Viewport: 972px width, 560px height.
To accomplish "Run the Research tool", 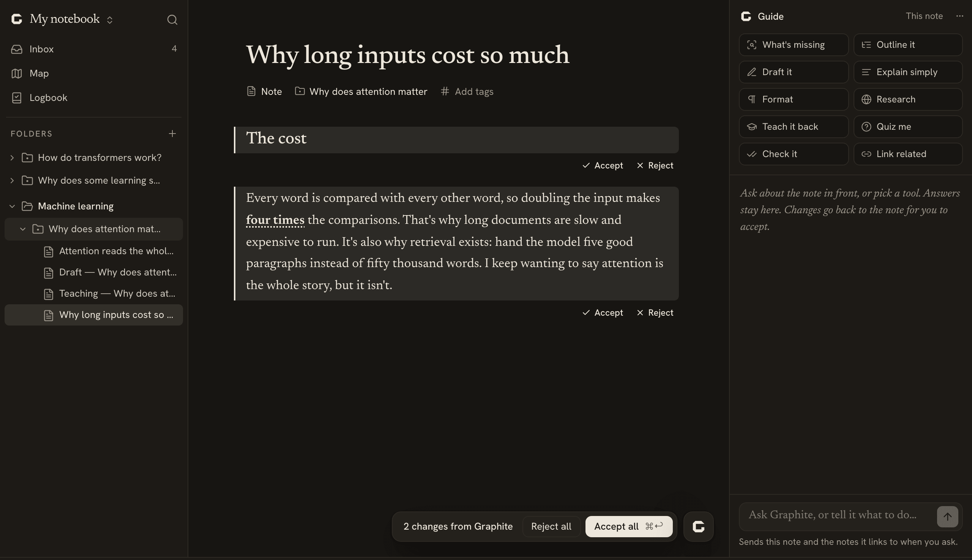I will (x=908, y=99).
